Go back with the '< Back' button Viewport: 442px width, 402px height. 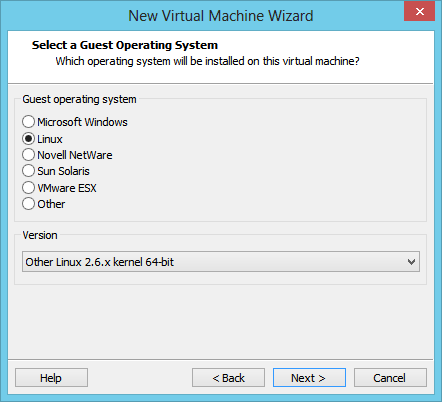[x=228, y=378]
